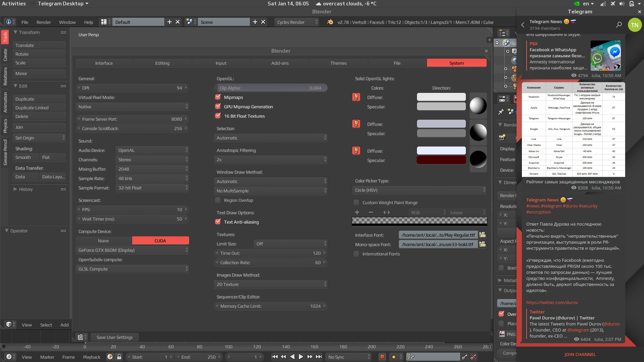The image size is (644, 362).
Task: Go back in Telegram with arrow
Action: [x=523, y=25]
